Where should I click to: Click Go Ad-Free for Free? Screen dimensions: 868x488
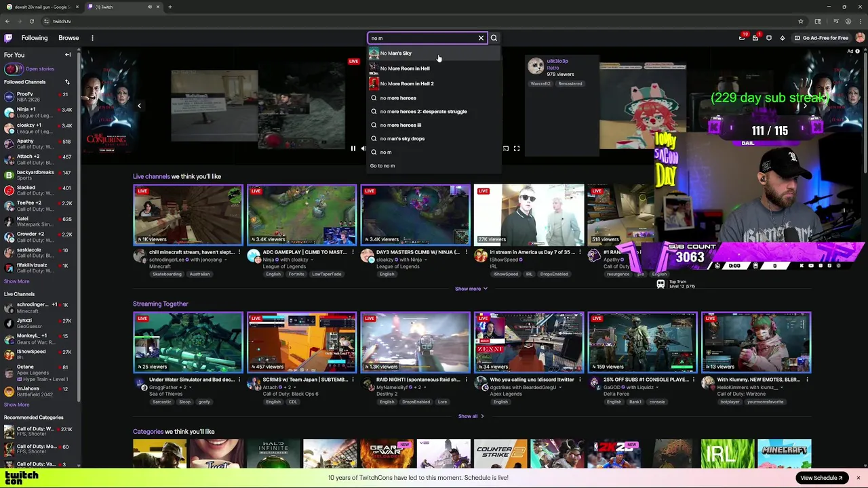point(821,38)
